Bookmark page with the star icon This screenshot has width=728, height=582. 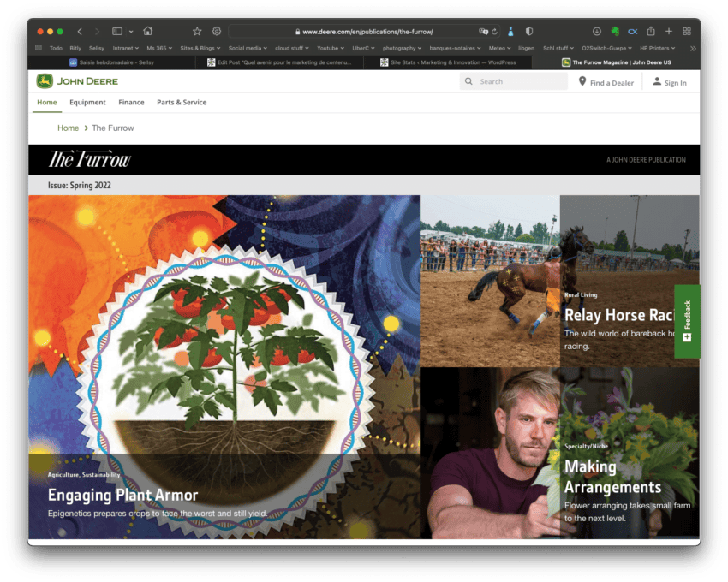pos(197,32)
